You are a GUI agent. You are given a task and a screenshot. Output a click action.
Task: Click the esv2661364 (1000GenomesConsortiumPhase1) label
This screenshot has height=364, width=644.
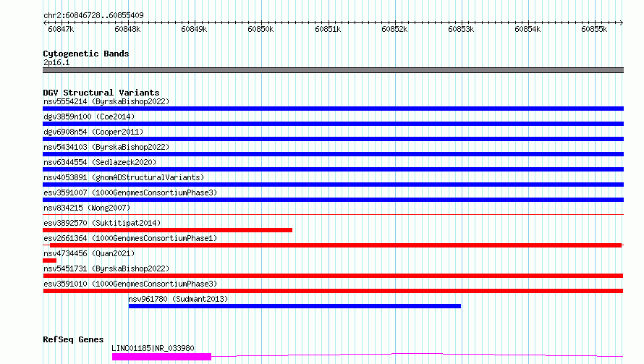point(130,238)
